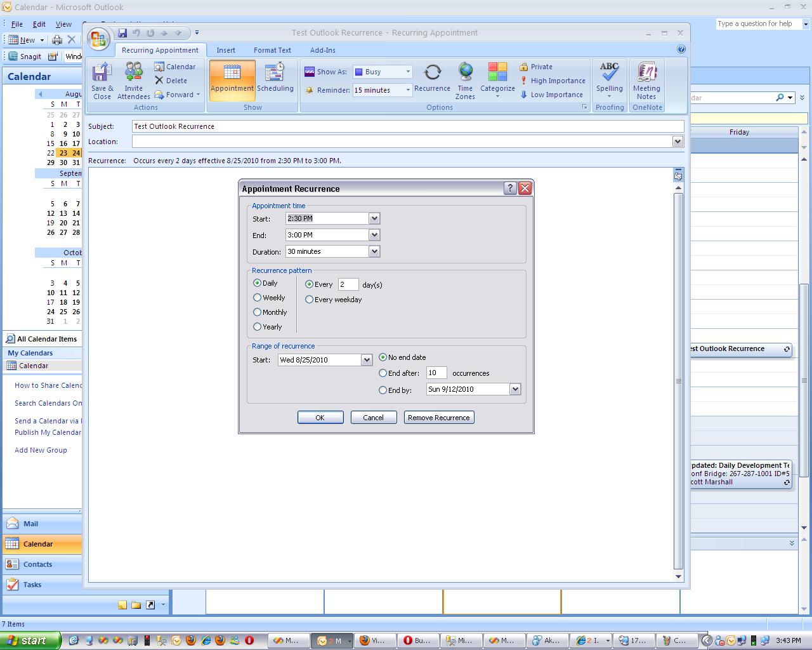Go to previous month in date navigator
The image size is (812, 650).
tap(41, 94)
